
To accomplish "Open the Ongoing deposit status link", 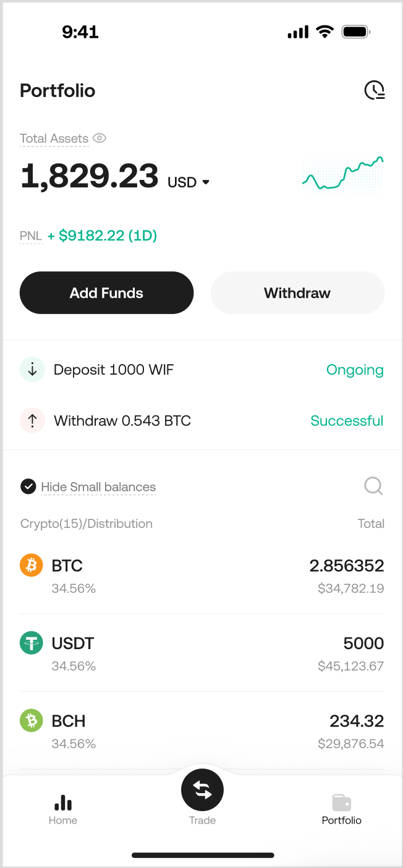I will click(355, 370).
